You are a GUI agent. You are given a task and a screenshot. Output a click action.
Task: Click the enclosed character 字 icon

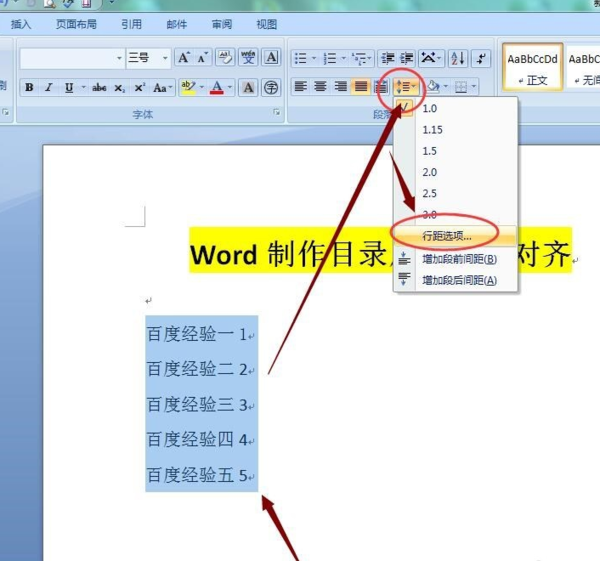[271, 88]
